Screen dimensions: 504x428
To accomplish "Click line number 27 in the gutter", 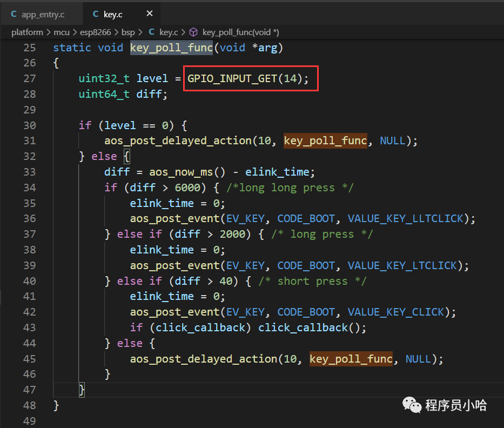I will [29, 79].
